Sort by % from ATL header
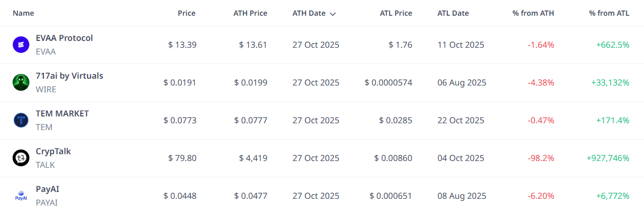 (609, 13)
